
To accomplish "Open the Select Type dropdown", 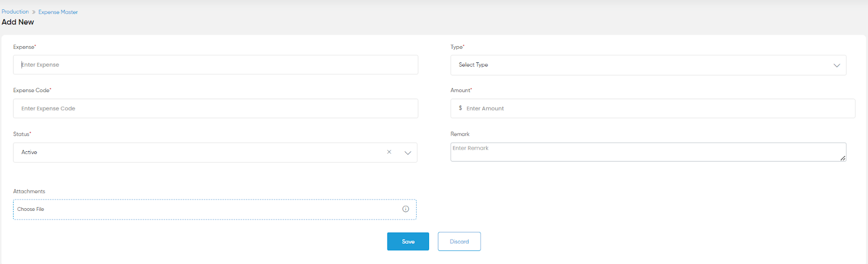I will (648, 65).
